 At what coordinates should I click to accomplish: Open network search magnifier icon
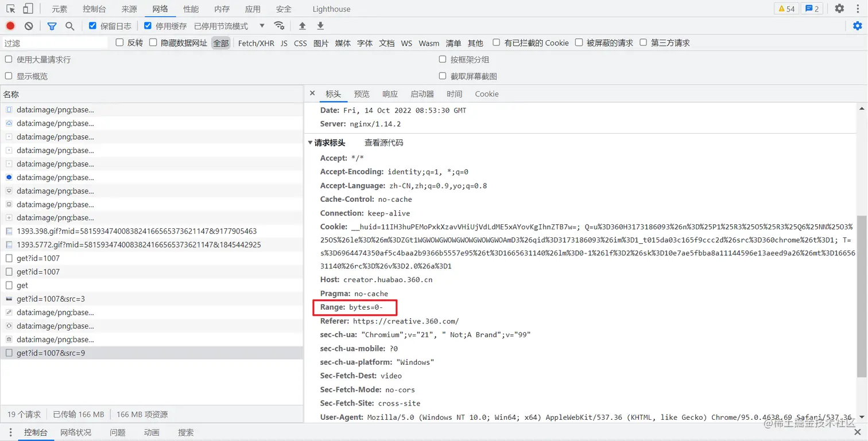pyautogui.click(x=69, y=26)
